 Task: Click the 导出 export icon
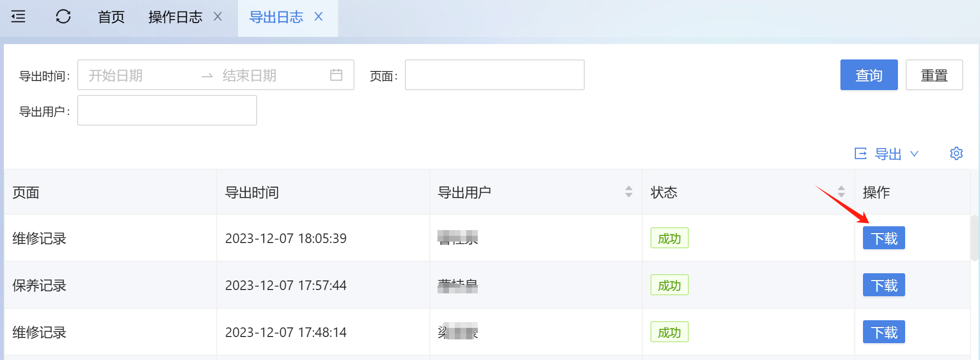(861, 153)
